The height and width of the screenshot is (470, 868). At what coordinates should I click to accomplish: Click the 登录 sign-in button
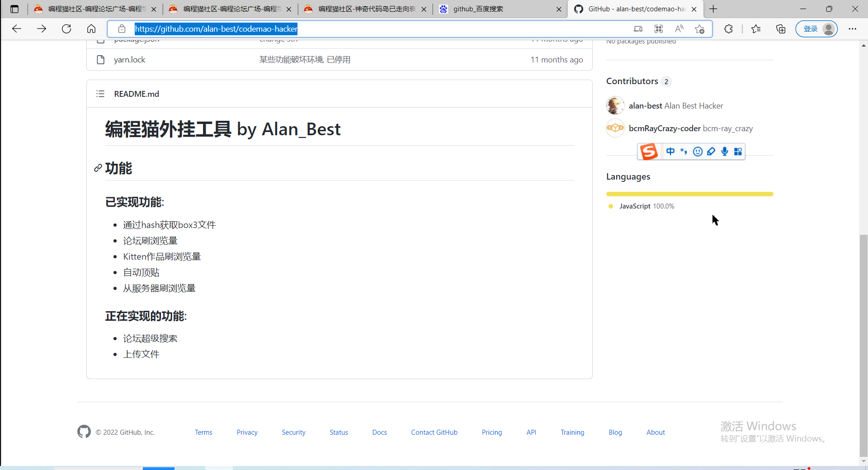click(816, 29)
